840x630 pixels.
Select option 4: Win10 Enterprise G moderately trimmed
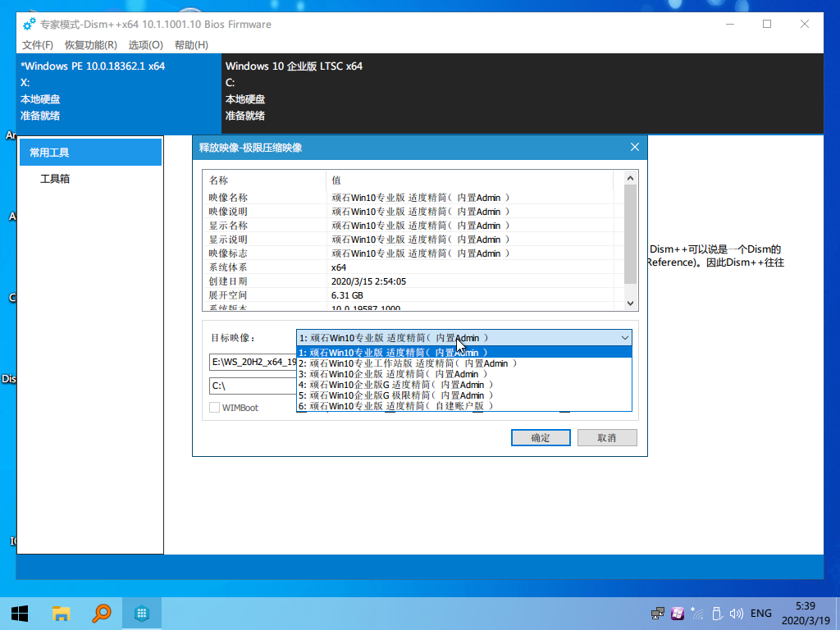tap(464, 385)
